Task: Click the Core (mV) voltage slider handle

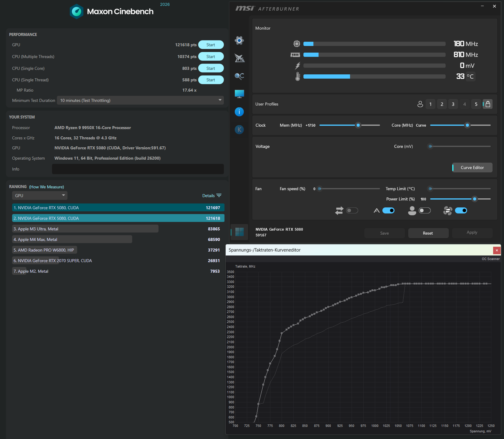Action: [430, 146]
